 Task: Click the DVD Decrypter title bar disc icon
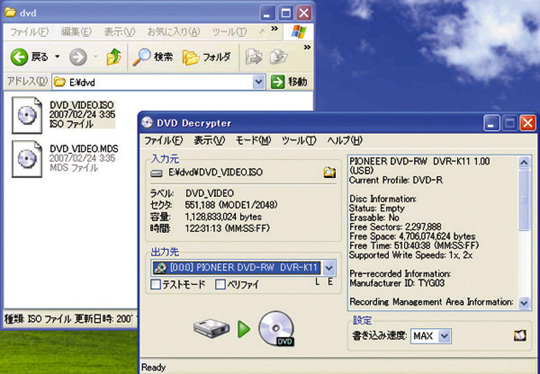point(147,123)
